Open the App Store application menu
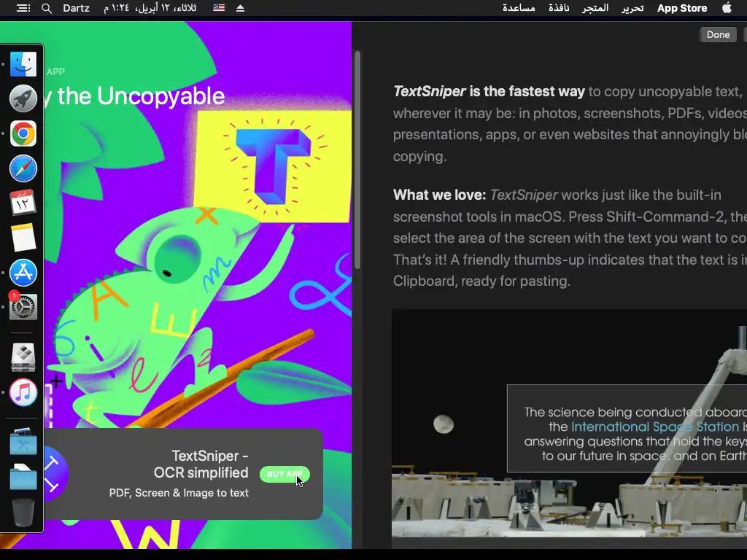Image resolution: width=747 pixels, height=560 pixels. (x=682, y=8)
